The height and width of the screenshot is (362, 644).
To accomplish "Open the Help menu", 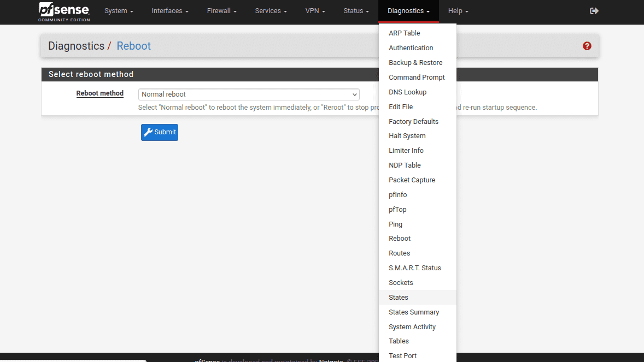I will 458,11.
